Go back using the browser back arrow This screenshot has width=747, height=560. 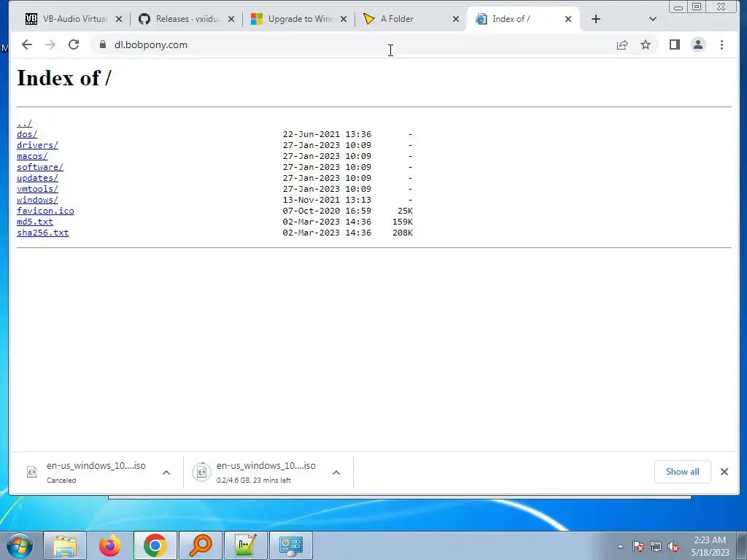[x=27, y=44]
